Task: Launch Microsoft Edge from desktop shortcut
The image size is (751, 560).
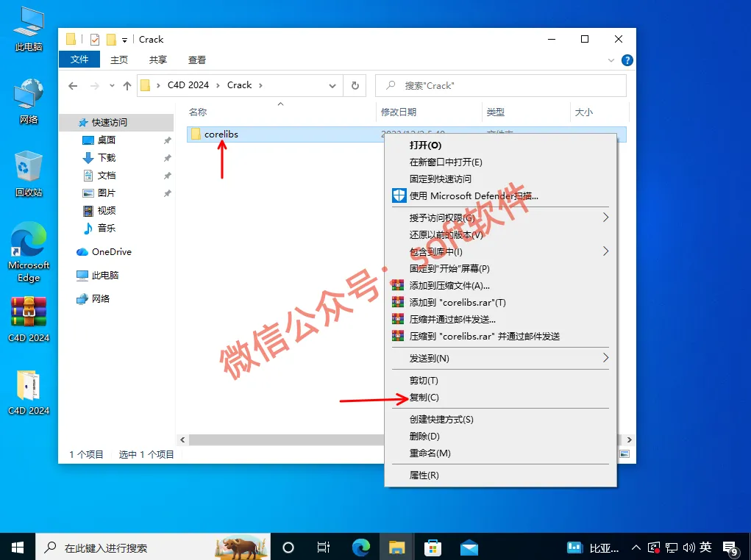Action: [28, 252]
